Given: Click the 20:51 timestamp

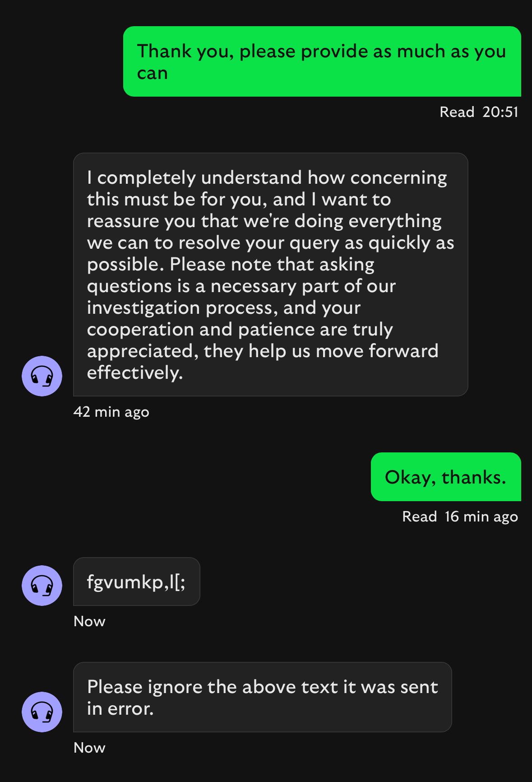Looking at the screenshot, I should pyautogui.click(x=500, y=112).
